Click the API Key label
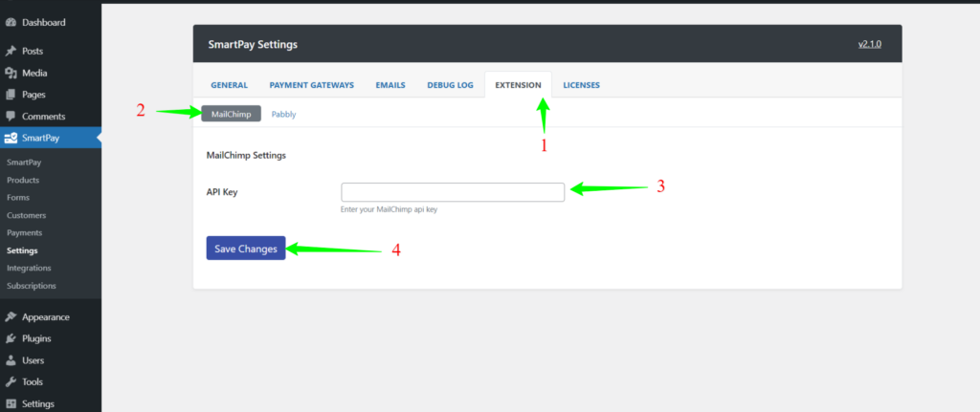The width and height of the screenshot is (980, 412). click(x=222, y=192)
